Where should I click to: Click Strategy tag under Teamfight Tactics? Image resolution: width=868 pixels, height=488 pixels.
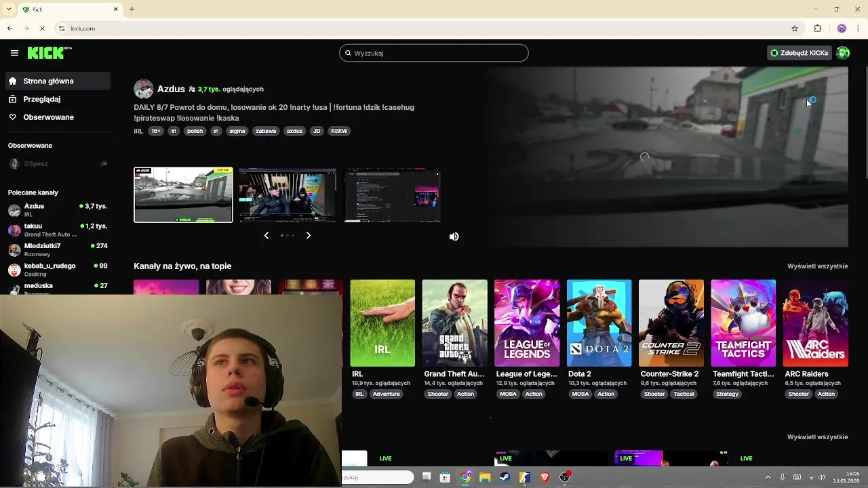(x=727, y=394)
